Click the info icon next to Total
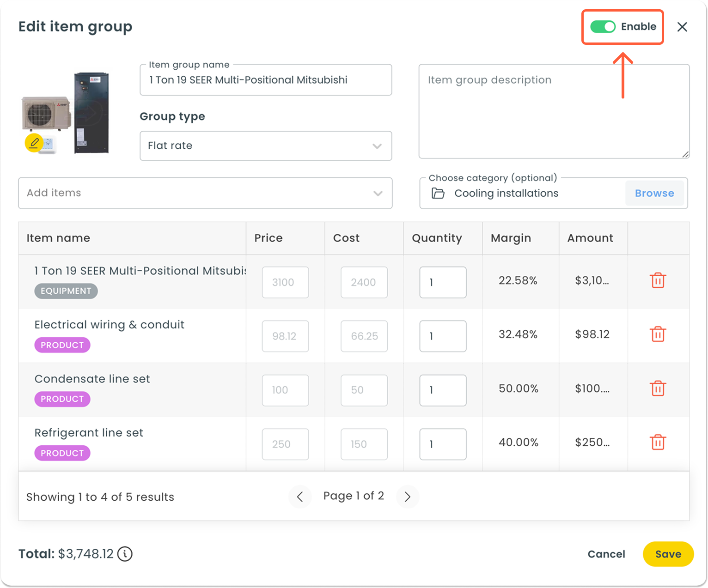 [125, 554]
